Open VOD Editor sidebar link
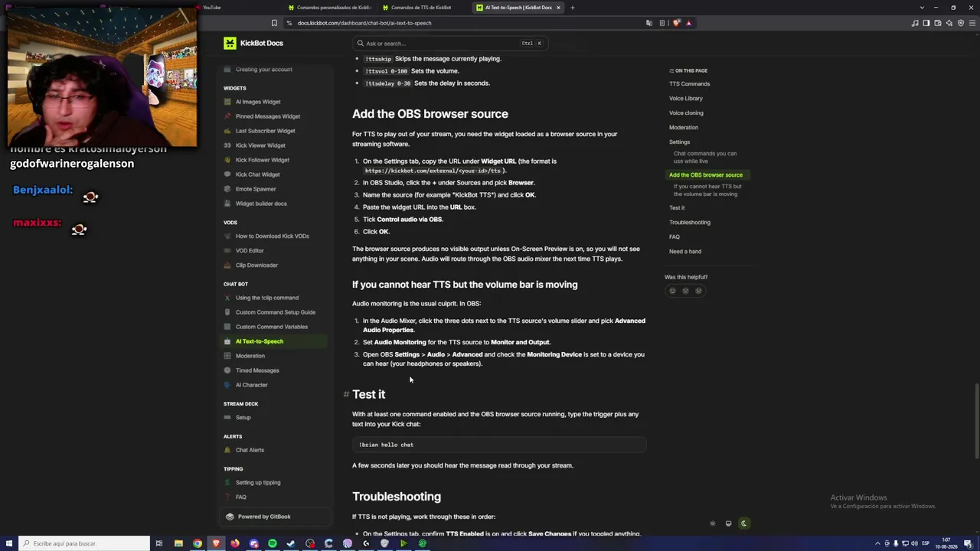Screen dimensions: 980x551 tap(250, 251)
